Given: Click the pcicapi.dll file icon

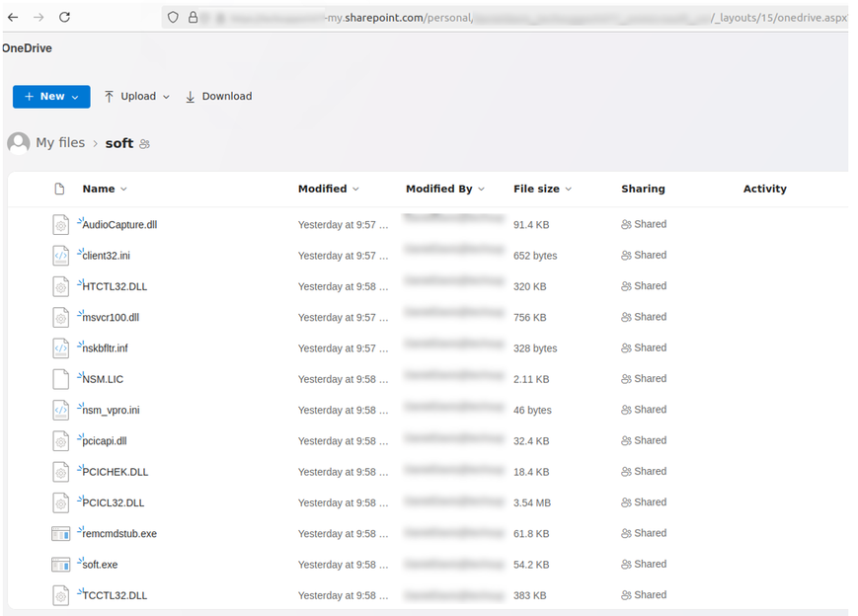Looking at the screenshot, I should [61, 441].
